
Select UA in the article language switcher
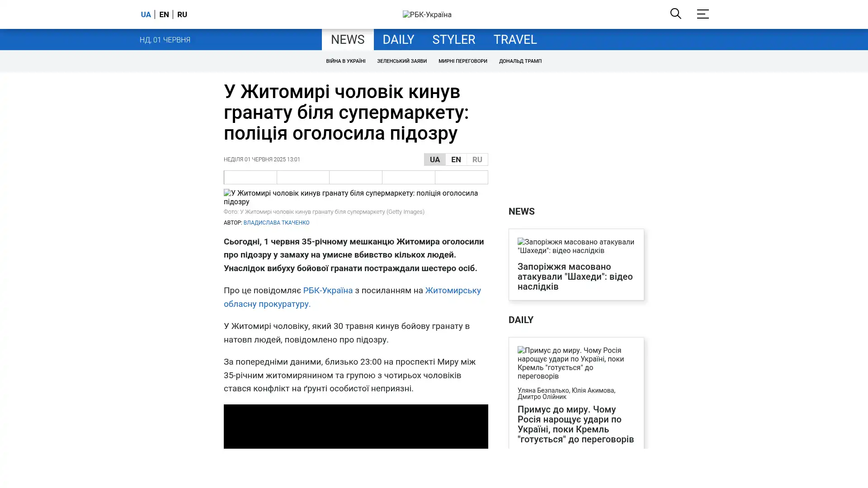[434, 160]
